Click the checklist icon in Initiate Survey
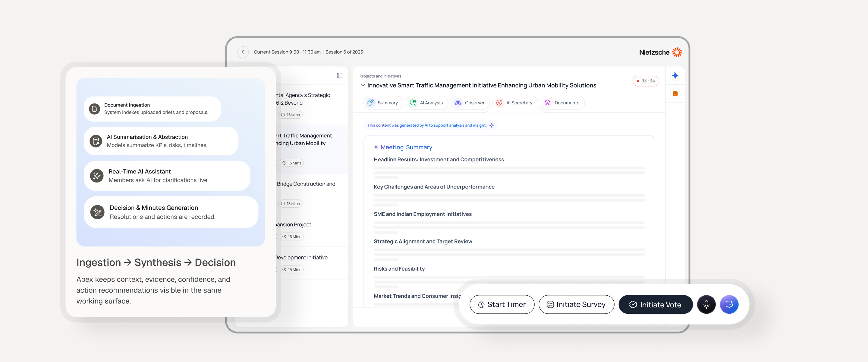 [x=550, y=305]
